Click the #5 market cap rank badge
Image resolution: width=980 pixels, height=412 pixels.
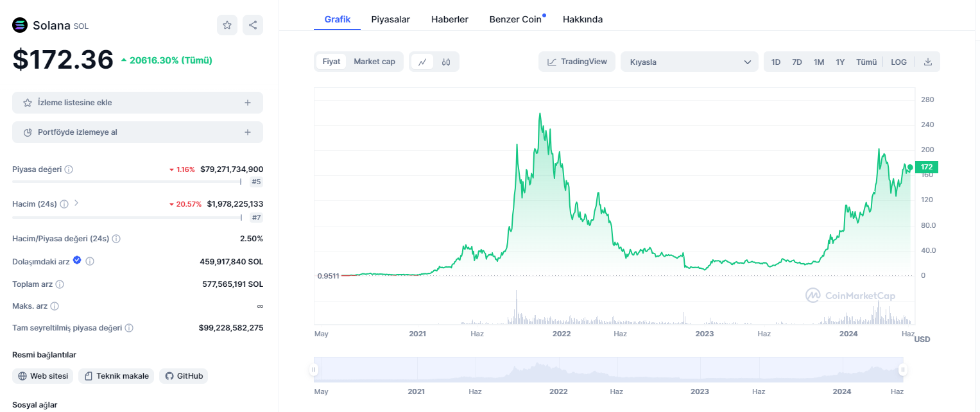click(x=256, y=182)
